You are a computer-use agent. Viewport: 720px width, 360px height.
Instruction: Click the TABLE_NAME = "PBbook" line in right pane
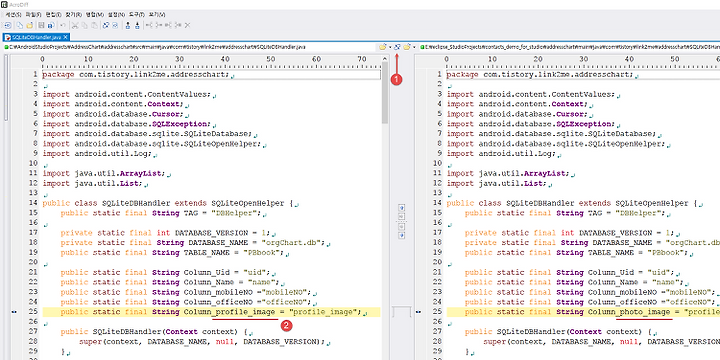(576, 253)
